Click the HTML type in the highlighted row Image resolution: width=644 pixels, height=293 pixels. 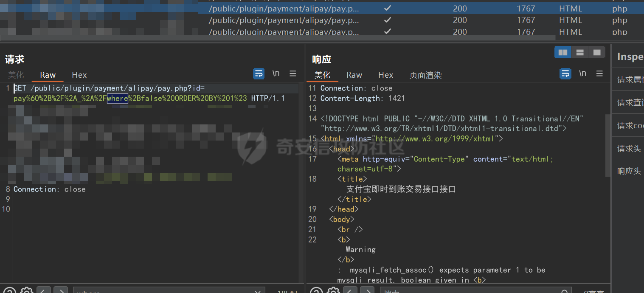pos(571,8)
